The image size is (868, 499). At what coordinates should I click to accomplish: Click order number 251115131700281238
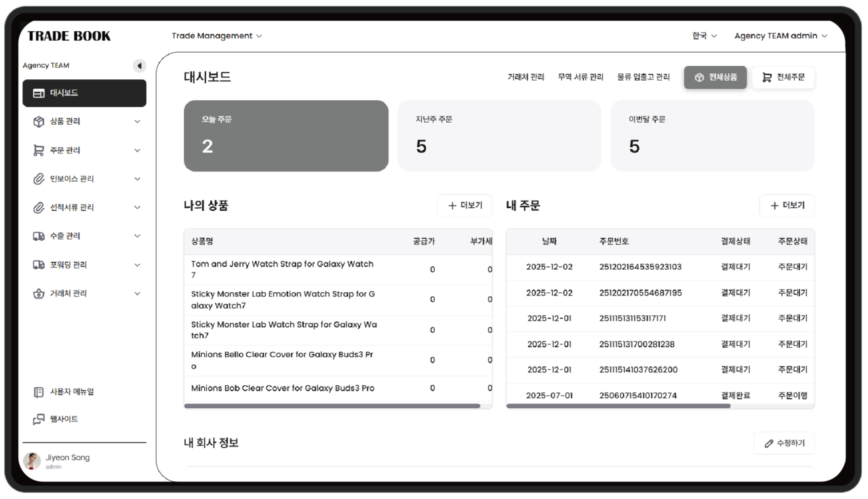(x=637, y=344)
